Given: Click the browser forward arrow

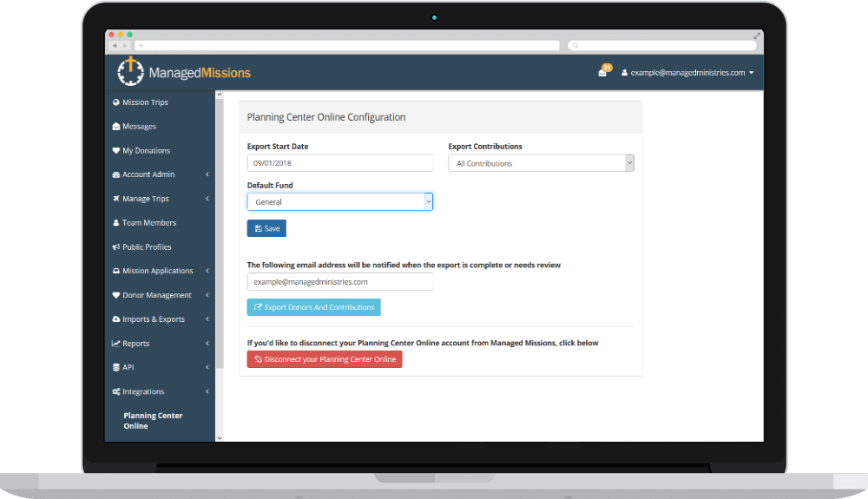Looking at the screenshot, I should pos(124,45).
